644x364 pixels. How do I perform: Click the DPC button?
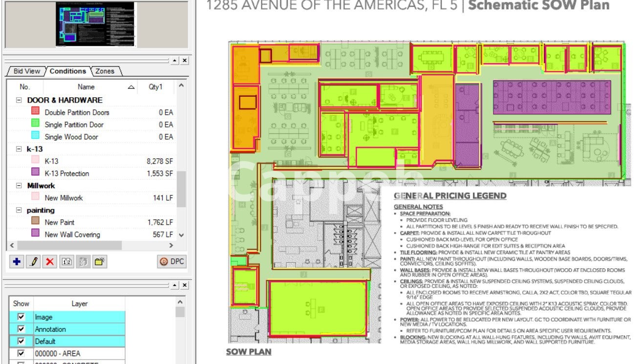171,262
